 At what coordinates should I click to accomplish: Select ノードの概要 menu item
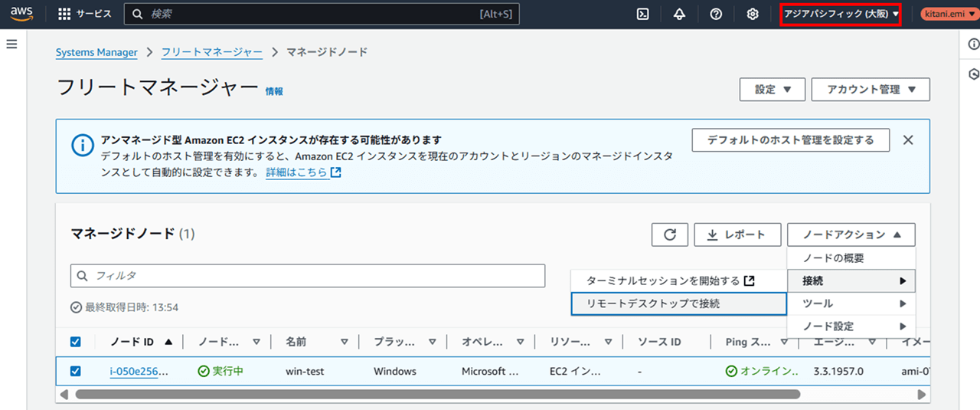pos(851,258)
